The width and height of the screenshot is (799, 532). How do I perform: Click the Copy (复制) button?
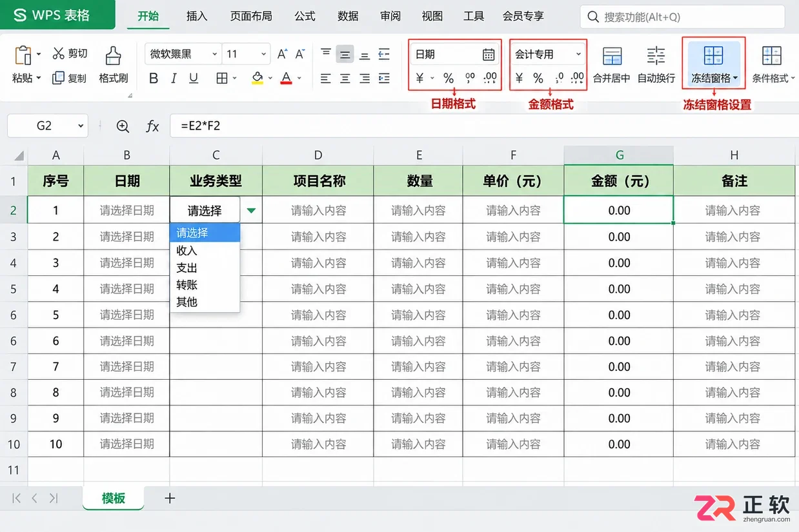point(69,78)
